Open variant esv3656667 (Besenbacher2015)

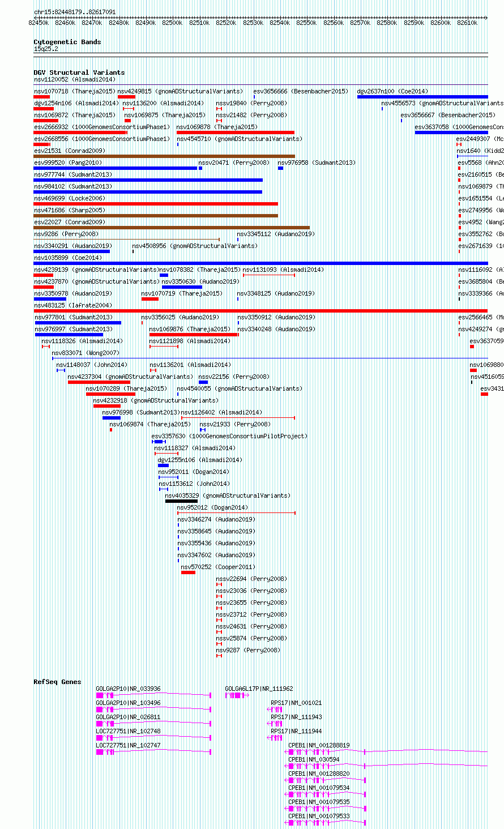coord(448,115)
